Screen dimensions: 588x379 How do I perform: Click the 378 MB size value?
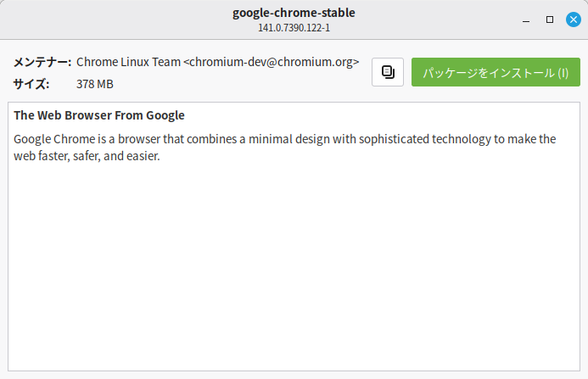tap(95, 84)
